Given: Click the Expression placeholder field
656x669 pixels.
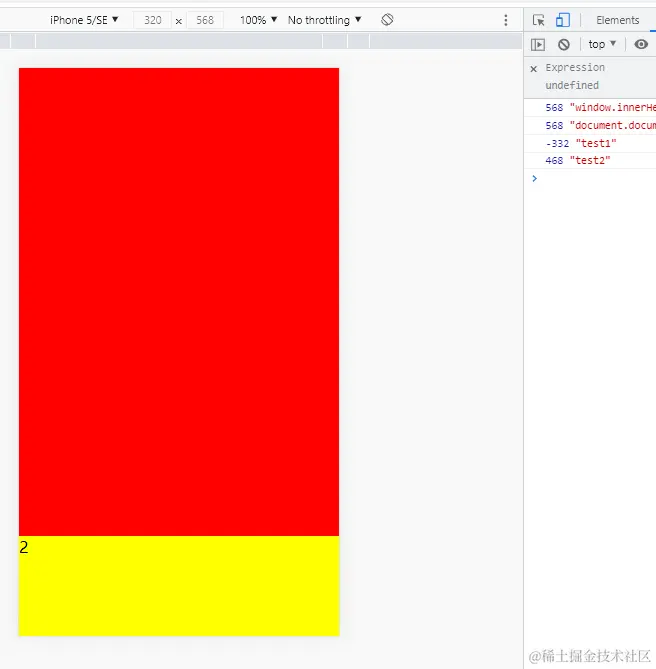Looking at the screenshot, I should [575, 67].
